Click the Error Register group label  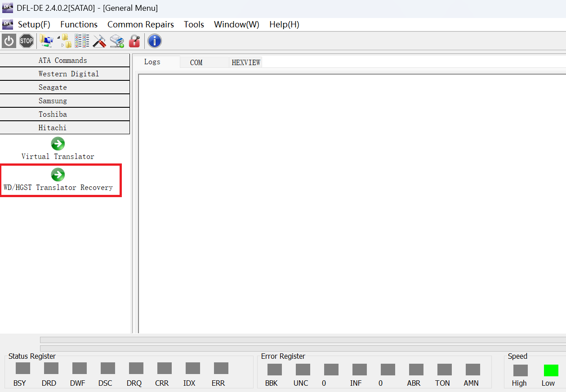click(283, 356)
